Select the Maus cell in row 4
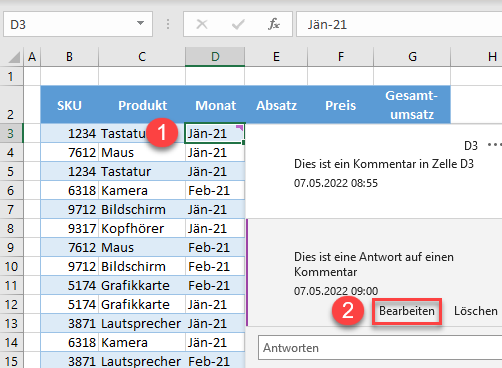Viewport: 502px width, 368px height. (142, 152)
